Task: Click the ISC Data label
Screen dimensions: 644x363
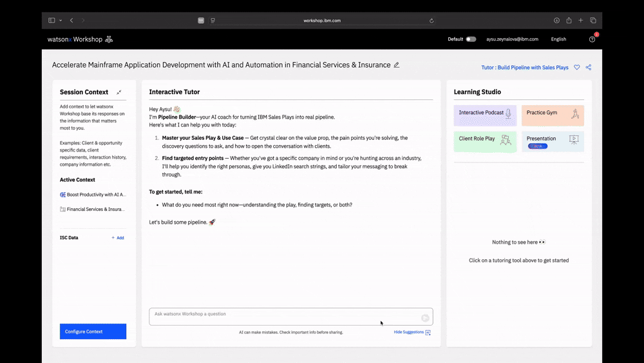Action: point(69,238)
